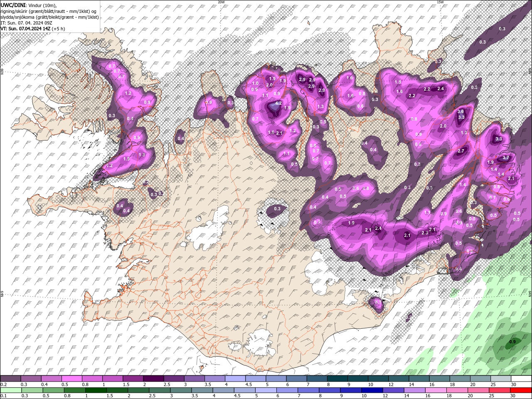This screenshot has width=532, height=399.
Task: Select the 3.7 snowfall value near east coast
Action: click(506, 158)
